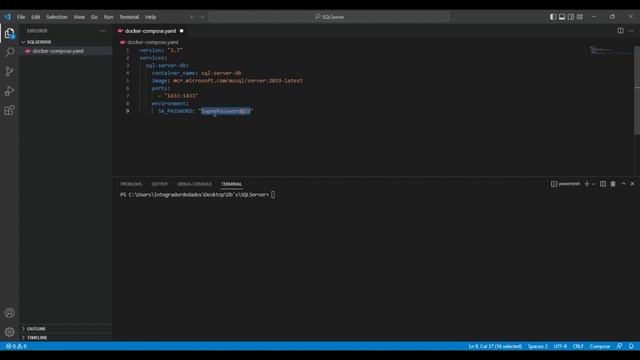Select docker-compose.yaml in the Explorer tree
This screenshot has width=640, height=360.
tap(58, 51)
